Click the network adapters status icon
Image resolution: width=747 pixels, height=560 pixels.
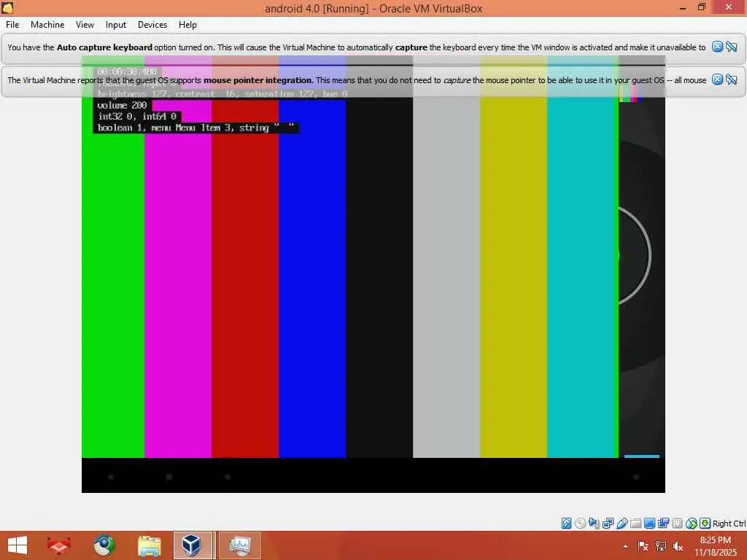(x=608, y=524)
